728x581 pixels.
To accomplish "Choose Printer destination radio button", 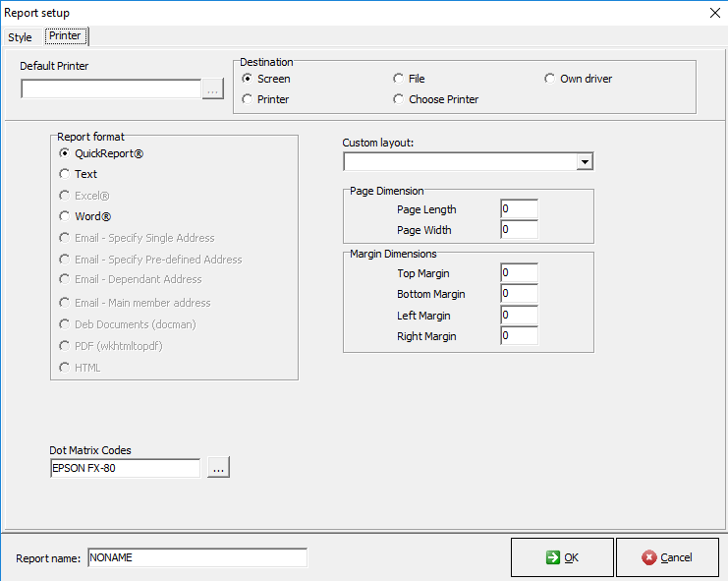I will (248, 99).
